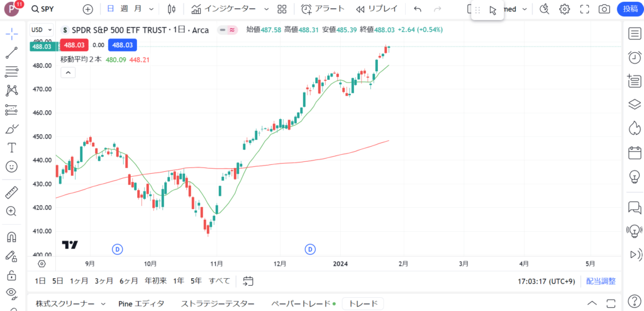Toggle magnet mode in left toolbar
644x311 pixels.
point(11,237)
